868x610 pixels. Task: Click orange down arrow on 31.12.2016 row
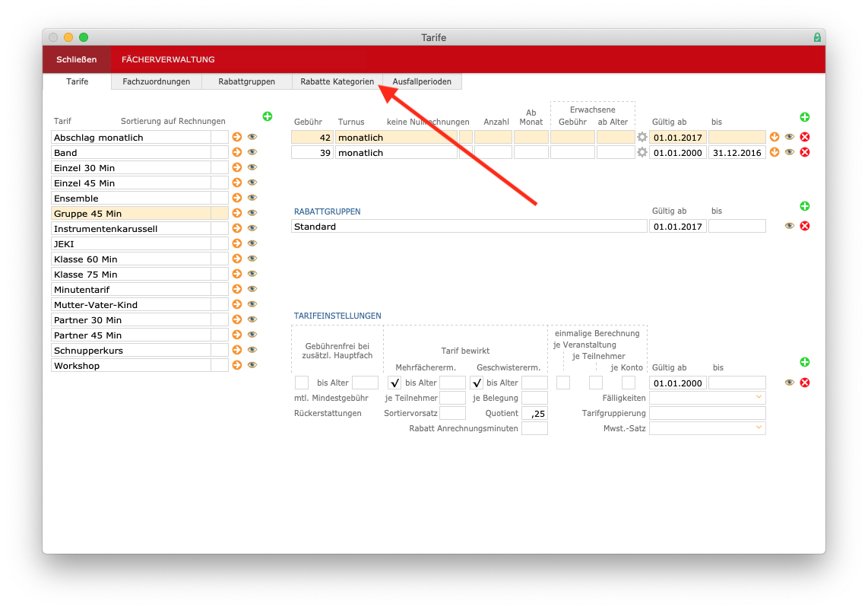(775, 152)
